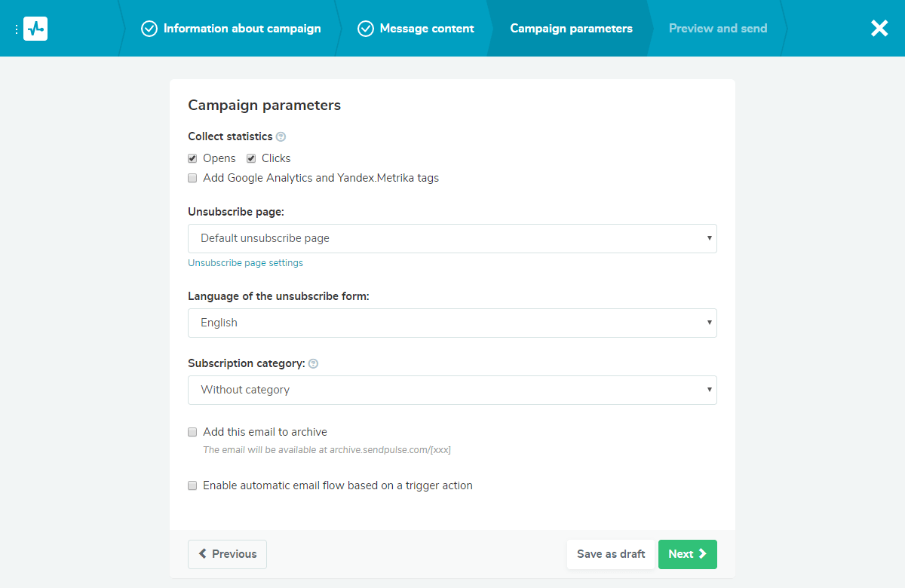Uncheck the Opens statistics checkbox

click(192, 158)
